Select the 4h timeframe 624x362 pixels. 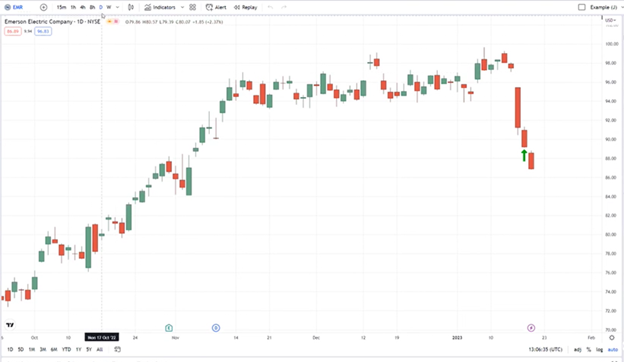coord(83,7)
